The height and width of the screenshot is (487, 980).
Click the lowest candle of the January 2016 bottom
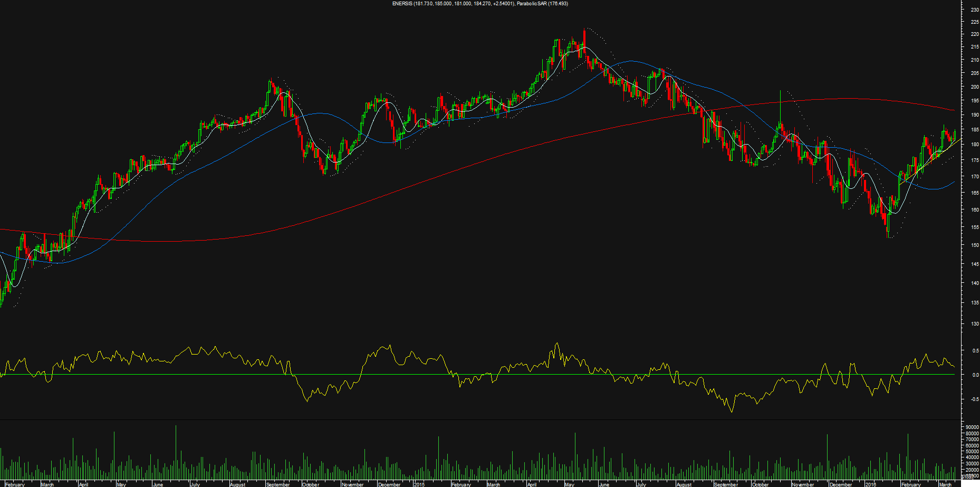coord(888,236)
